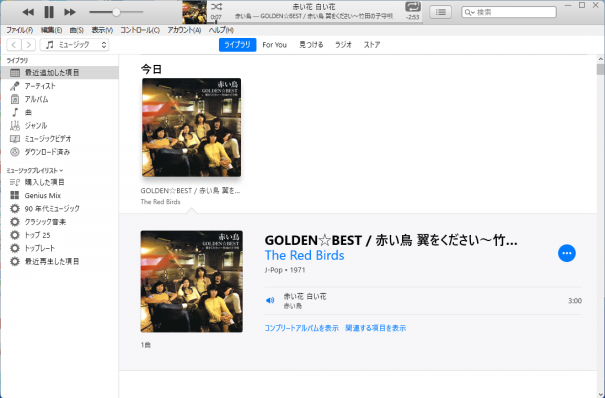Open the ファイル menu
This screenshot has height=398, width=605.
tap(19, 30)
